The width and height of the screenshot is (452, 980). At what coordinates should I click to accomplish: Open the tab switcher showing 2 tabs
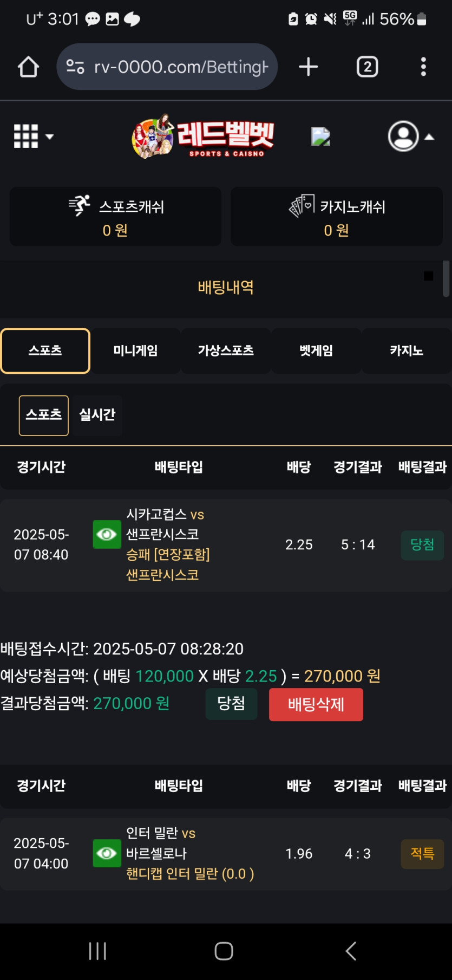click(368, 67)
